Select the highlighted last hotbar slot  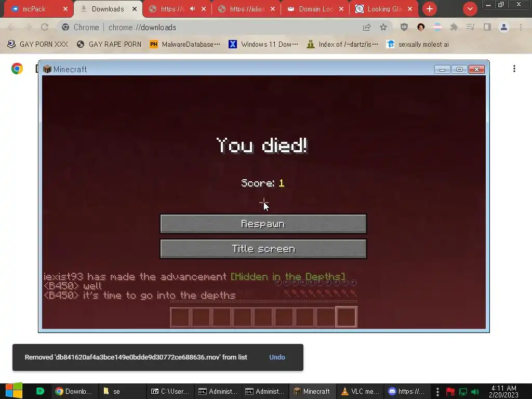click(346, 317)
